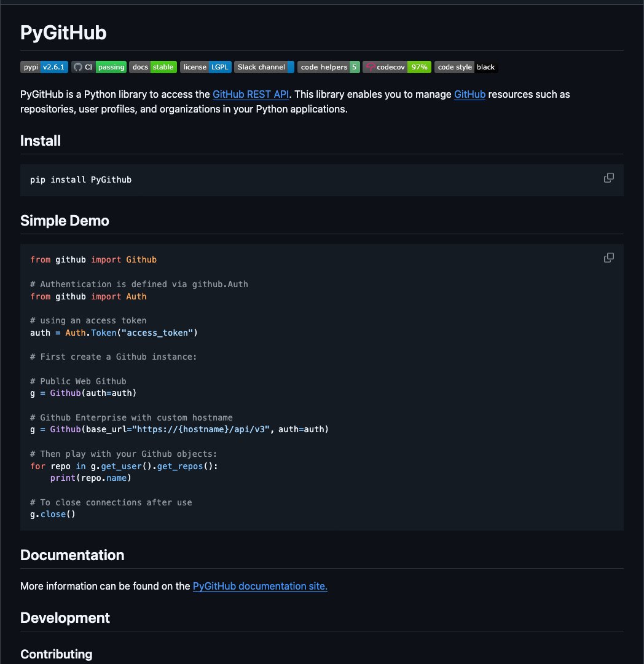The width and height of the screenshot is (644, 664).
Task: Follow the GitHub REST API link
Action: pyautogui.click(x=251, y=95)
